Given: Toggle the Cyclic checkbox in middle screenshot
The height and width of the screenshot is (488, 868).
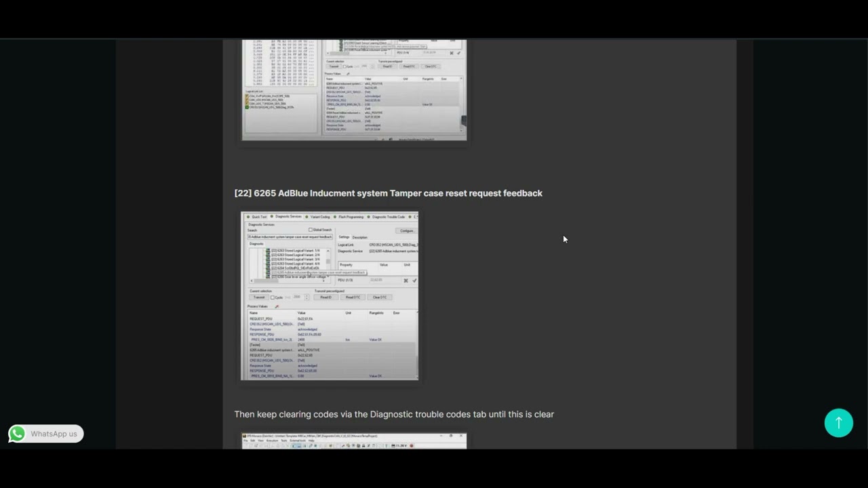Looking at the screenshot, I should (x=273, y=298).
